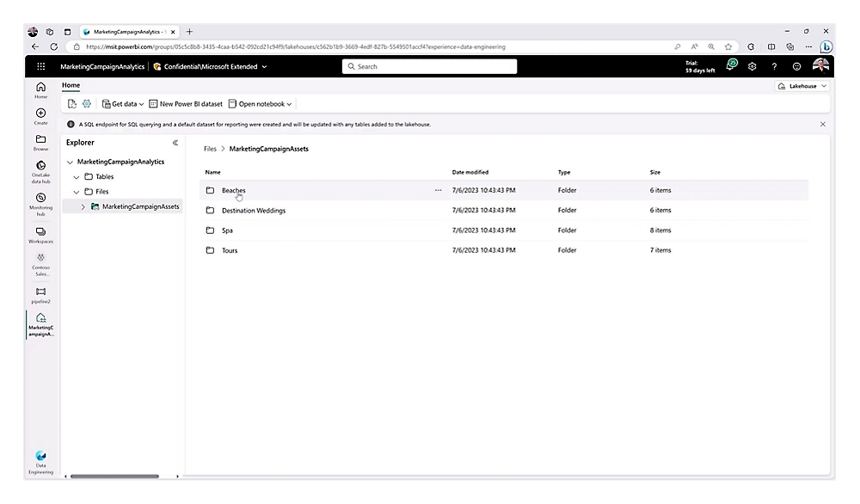Open the Spa folder

(x=227, y=230)
